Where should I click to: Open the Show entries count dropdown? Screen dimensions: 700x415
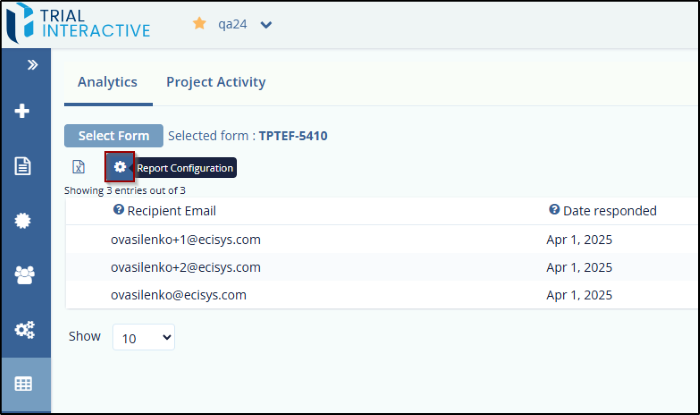coord(143,338)
